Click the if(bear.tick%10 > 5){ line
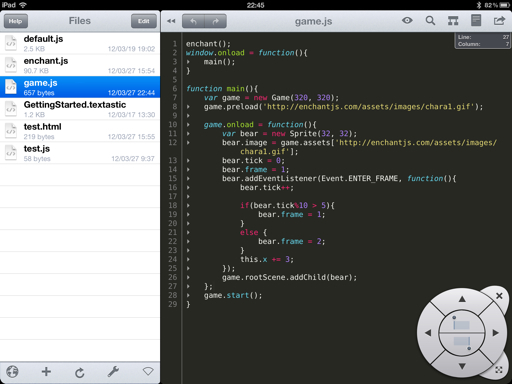512x384 pixels. point(287,206)
